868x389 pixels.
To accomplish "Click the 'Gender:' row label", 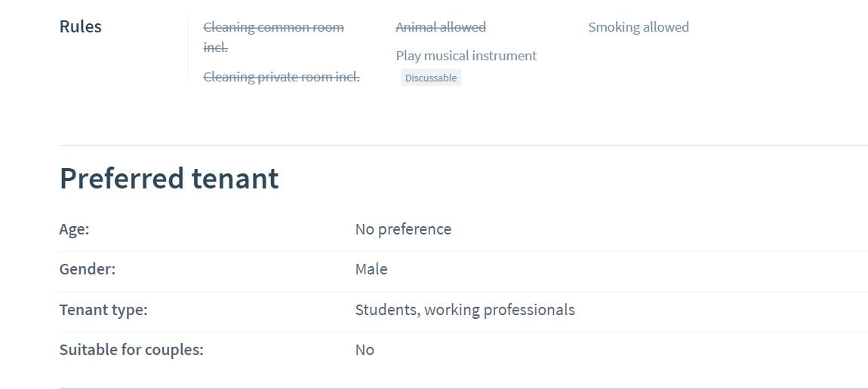I will coord(88,269).
